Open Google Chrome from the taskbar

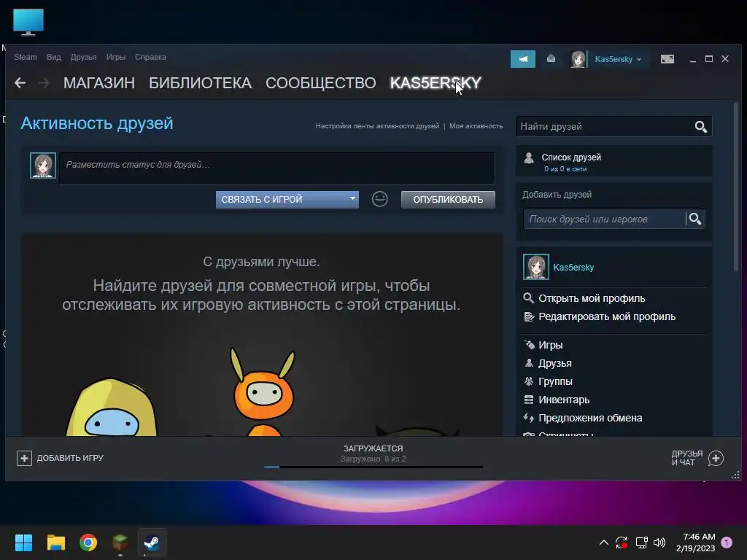click(x=88, y=542)
